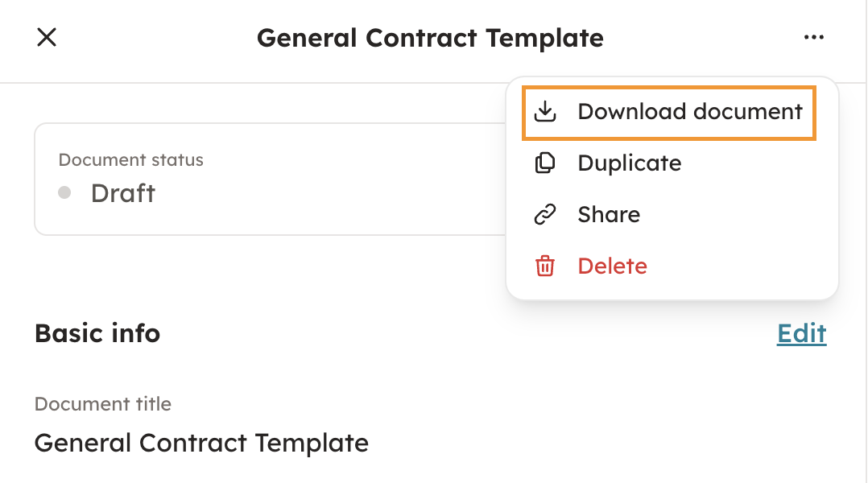The height and width of the screenshot is (483, 868).
Task: Click the document title value under Basic info
Action: (x=201, y=443)
